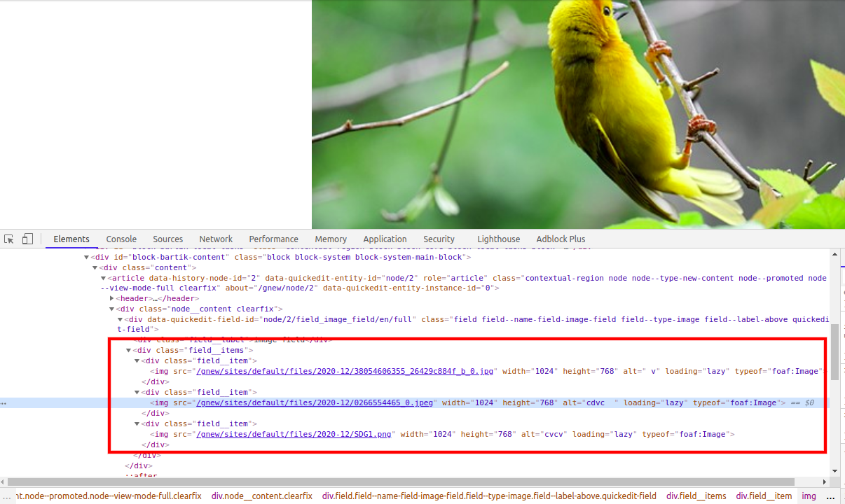
Task: Expand the header element node
Action: coord(111,298)
